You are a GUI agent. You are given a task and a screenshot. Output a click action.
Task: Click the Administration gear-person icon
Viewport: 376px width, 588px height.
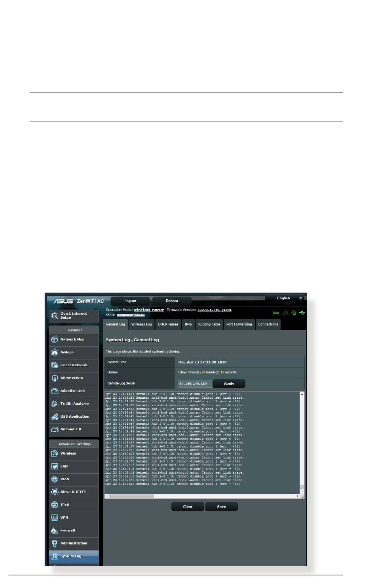pyautogui.click(x=55, y=543)
